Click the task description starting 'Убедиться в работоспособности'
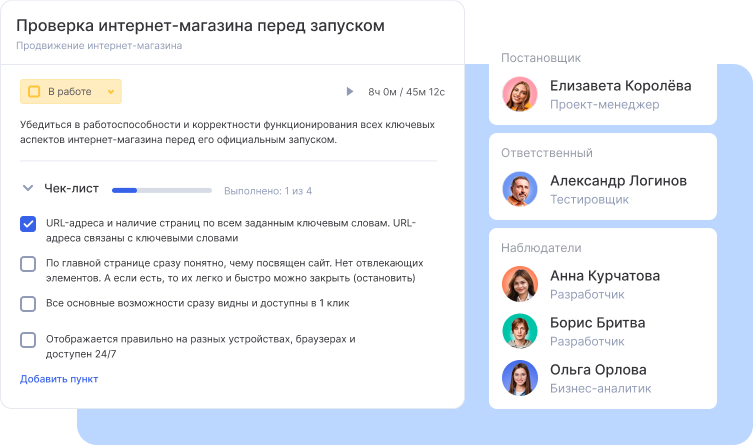This screenshot has width=753, height=446. 227,132
